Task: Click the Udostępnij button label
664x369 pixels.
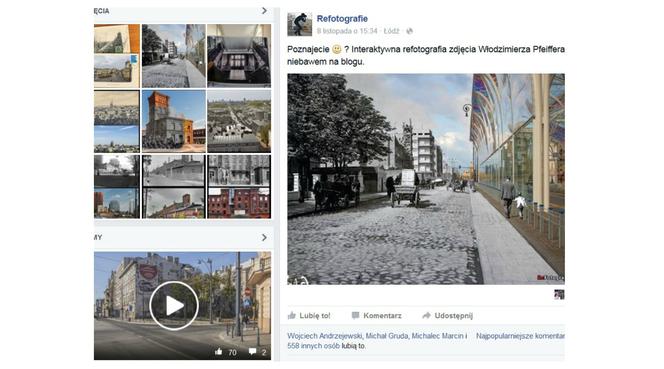Action: pyautogui.click(x=454, y=316)
